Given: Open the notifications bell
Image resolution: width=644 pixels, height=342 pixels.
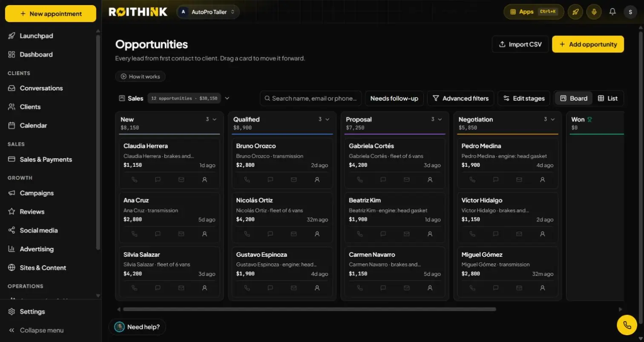Looking at the screenshot, I should 612,12.
